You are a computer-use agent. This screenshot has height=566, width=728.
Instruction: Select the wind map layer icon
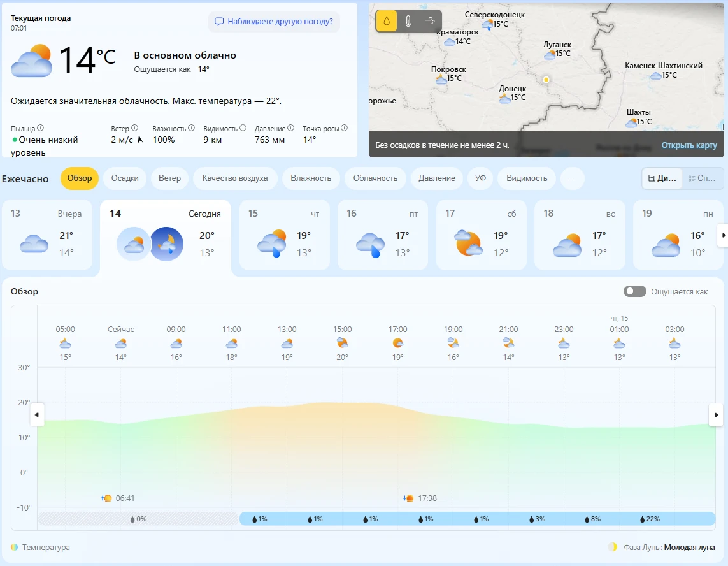[430, 21]
